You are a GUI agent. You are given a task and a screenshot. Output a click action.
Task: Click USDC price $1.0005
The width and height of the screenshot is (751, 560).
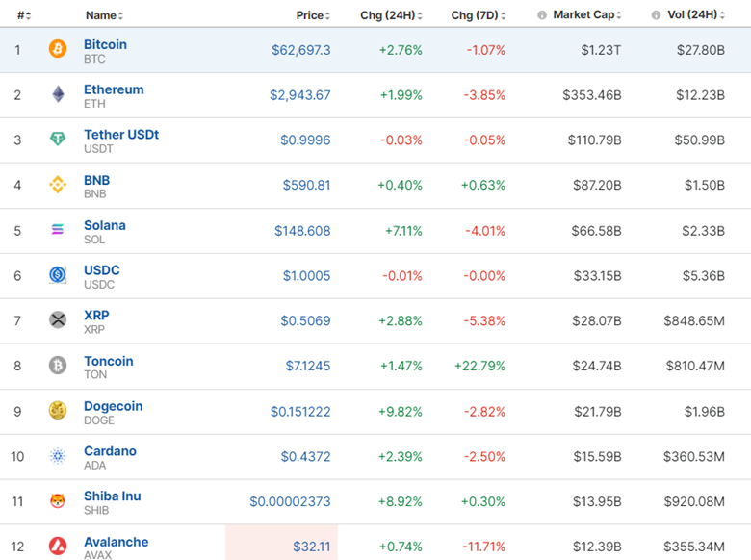coord(306,276)
